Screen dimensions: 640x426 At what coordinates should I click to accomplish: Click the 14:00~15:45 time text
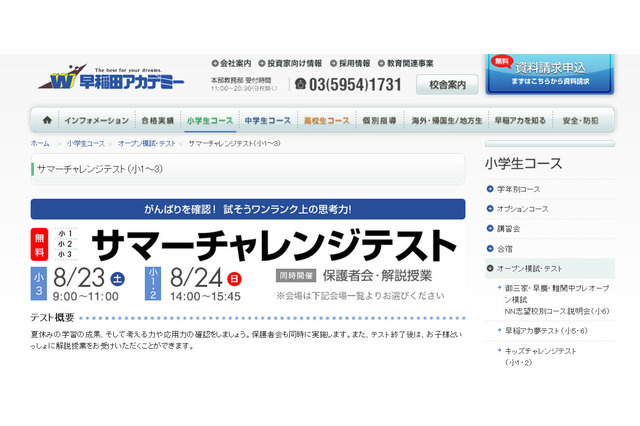(x=205, y=296)
